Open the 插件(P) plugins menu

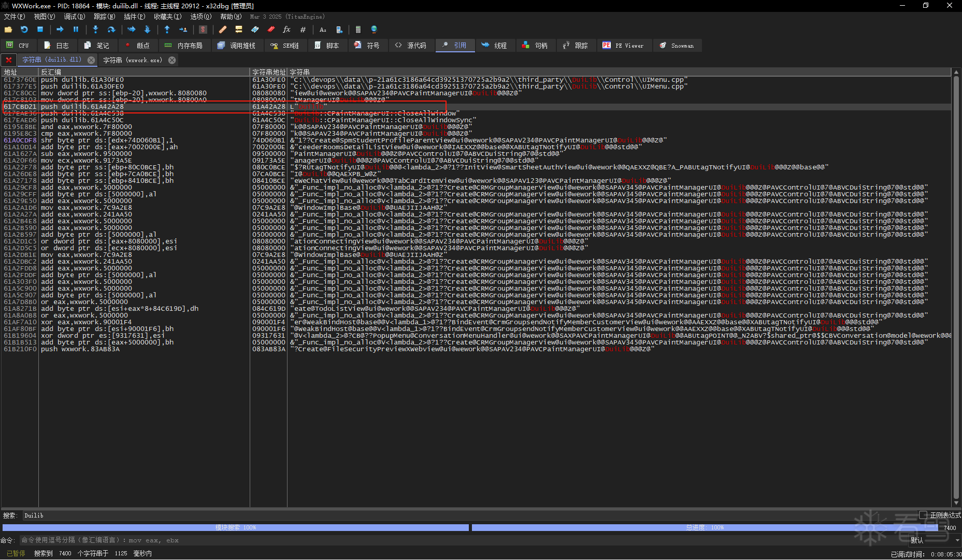coord(134,17)
